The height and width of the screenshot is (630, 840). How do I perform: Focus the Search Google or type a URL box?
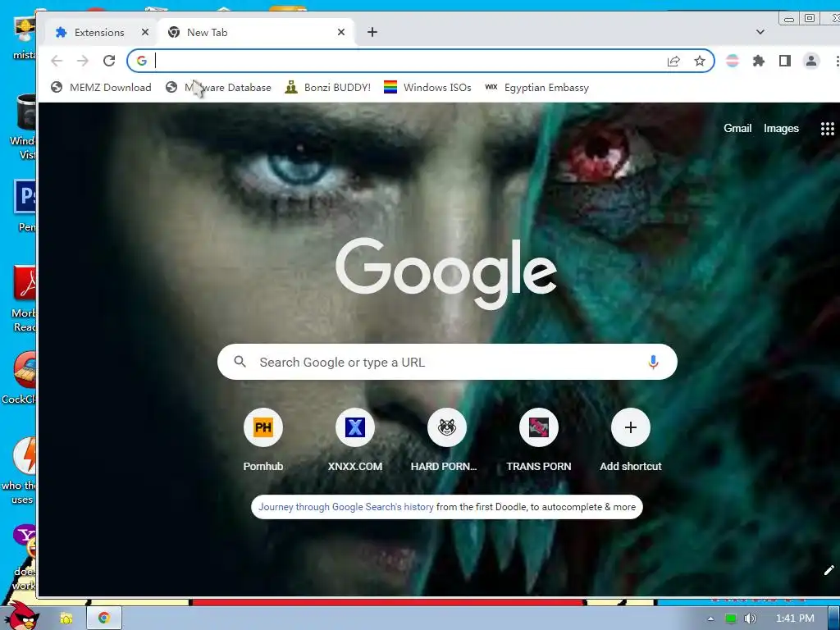pyautogui.click(x=447, y=362)
